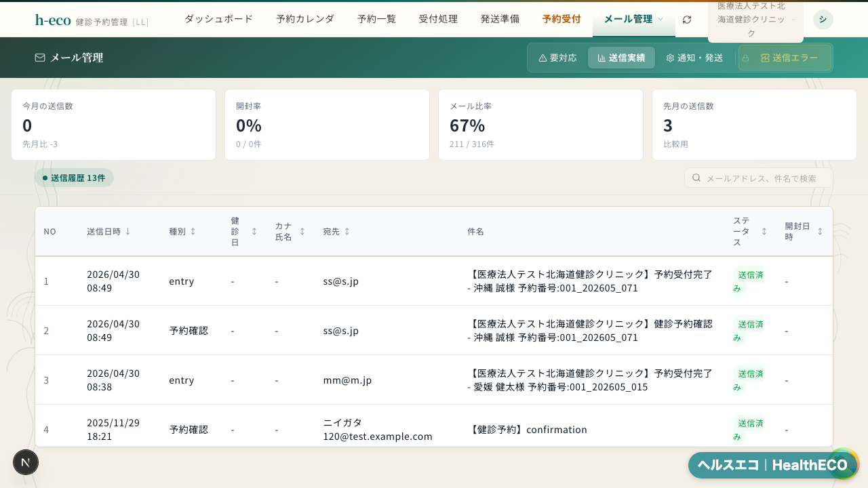Sort by 開封日時 column
This screenshot has height=488, width=868.
[804, 231]
